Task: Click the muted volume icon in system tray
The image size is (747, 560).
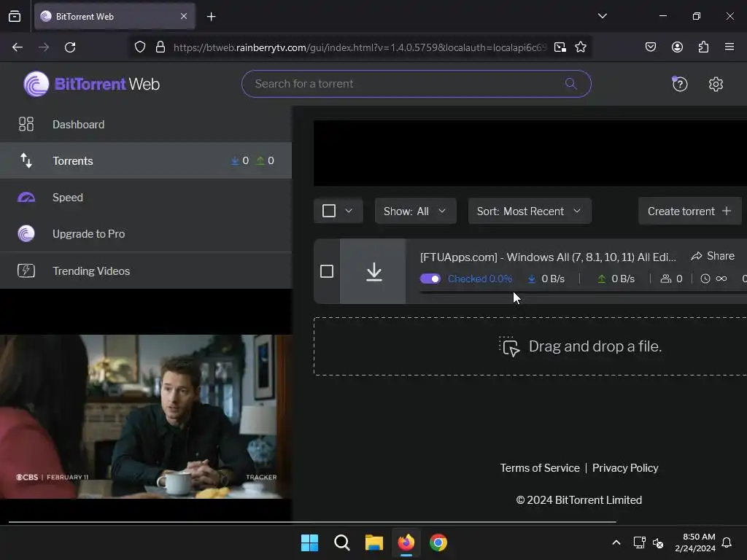Action: pos(658,542)
